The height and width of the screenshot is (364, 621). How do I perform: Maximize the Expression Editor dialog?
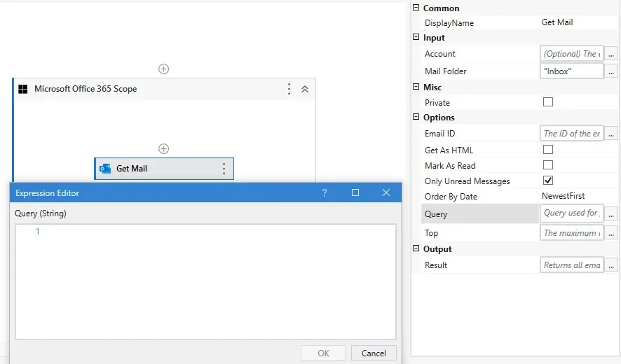point(355,192)
